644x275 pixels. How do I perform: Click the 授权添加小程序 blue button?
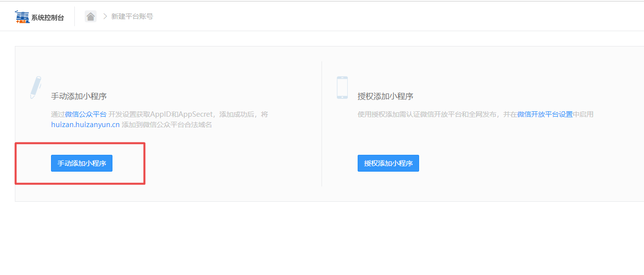pos(388,163)
